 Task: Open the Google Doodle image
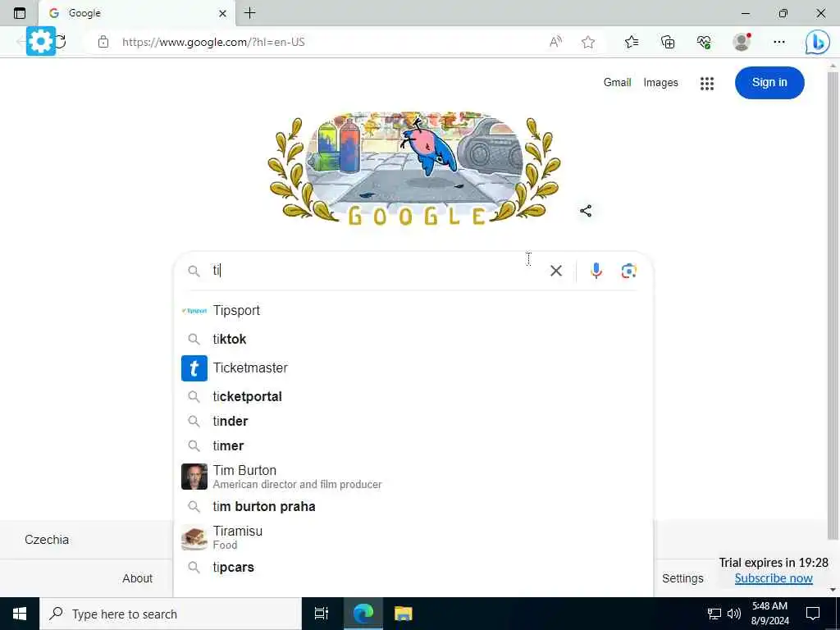pyautogui.click(x=414, y=168)
